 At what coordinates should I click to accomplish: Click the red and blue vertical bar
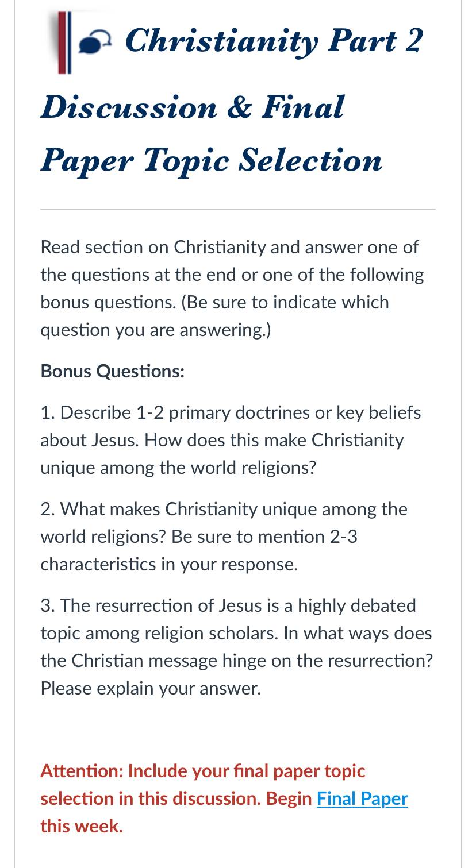coord(64,43)
